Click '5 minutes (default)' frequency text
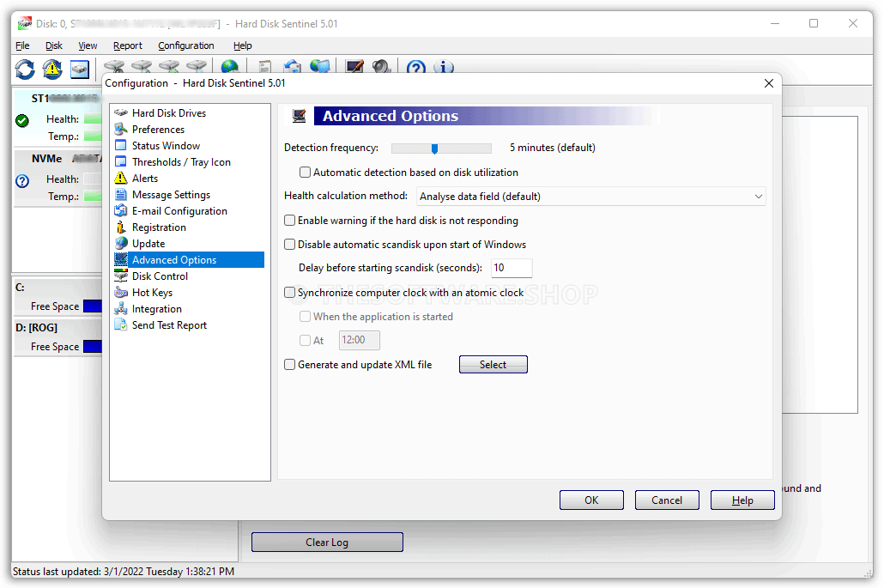Screen dimensions: 884x588 pyautogui.click(x=553, y=148)
